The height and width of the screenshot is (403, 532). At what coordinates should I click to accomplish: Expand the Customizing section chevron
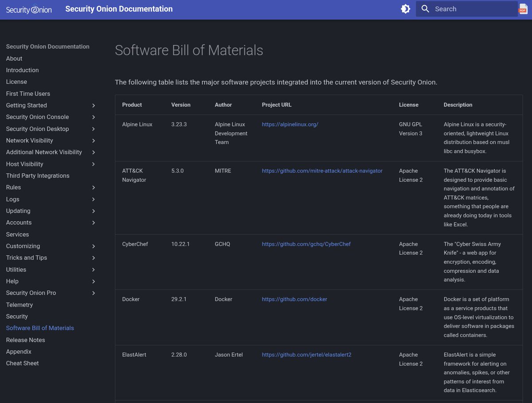click(x=94, y=246)
